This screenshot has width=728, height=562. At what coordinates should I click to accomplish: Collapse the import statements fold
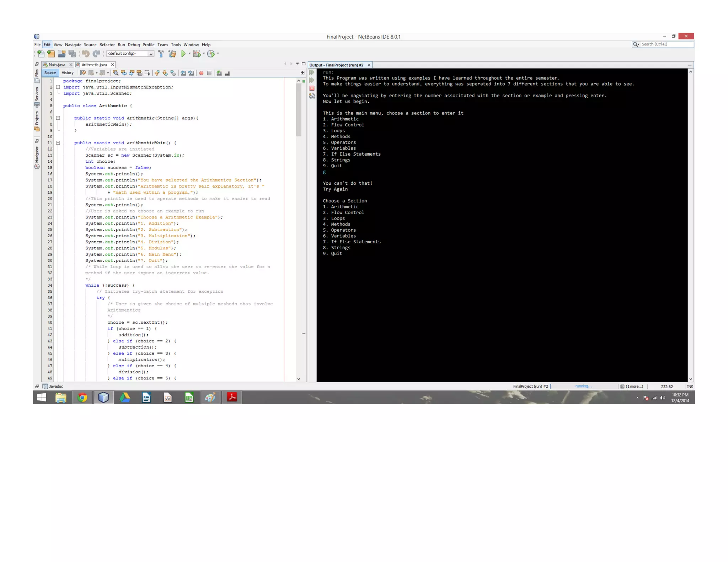[58, 87]
